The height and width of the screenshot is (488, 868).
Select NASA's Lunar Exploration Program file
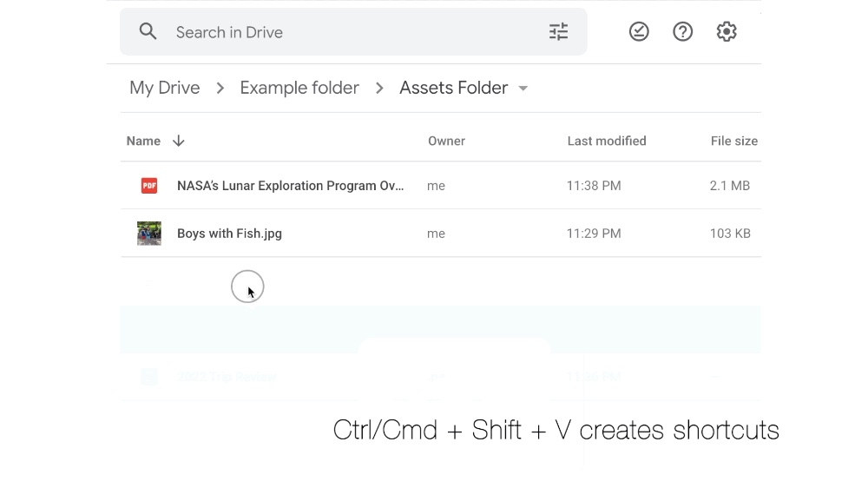(290, 186)
